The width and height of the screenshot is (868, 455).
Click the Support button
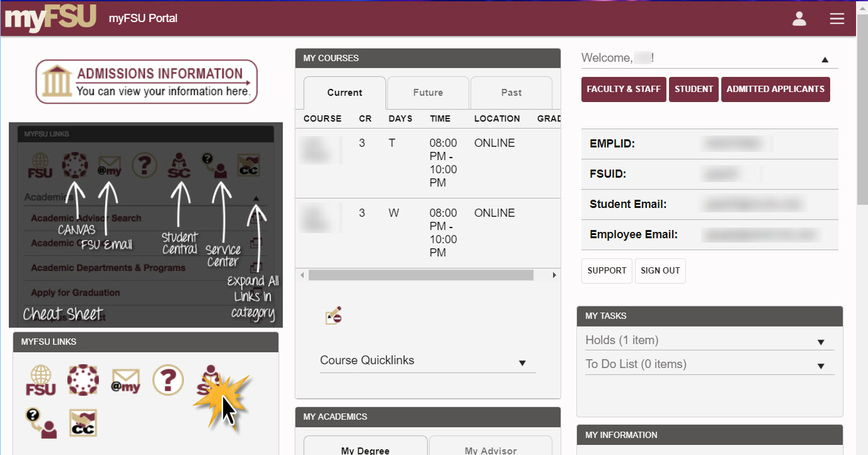[607, 271]
